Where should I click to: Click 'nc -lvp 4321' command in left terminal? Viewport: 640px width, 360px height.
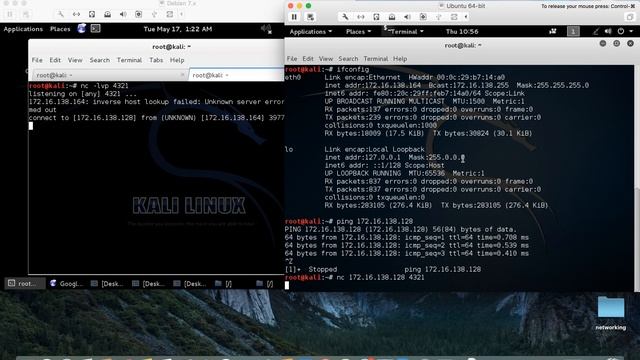[x=104, y=86]
